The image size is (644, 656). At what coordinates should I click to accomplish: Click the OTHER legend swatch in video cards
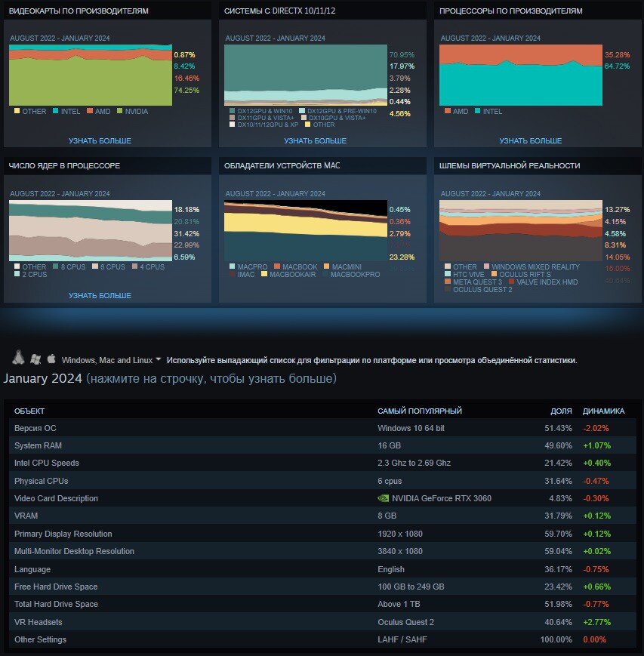click(17, 111)
